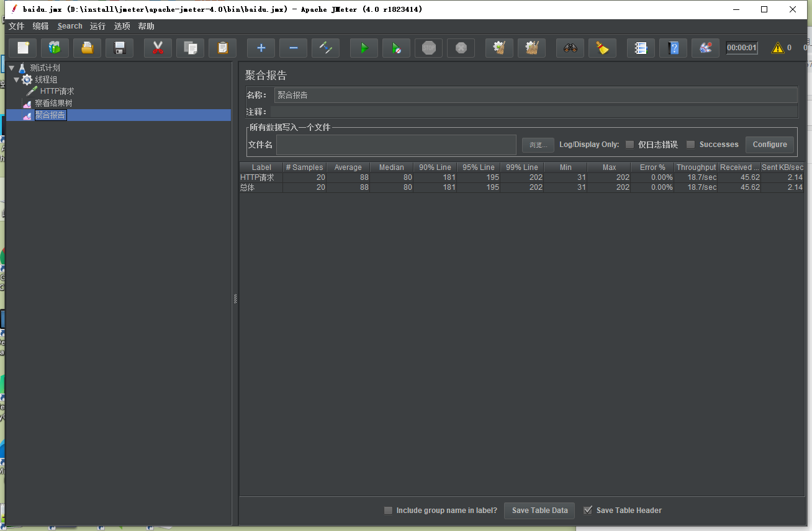The width and height of the screenshot is (812, 531).
Task: Enable the 仅日志错误 checkbox
Action: click(629, 145)
